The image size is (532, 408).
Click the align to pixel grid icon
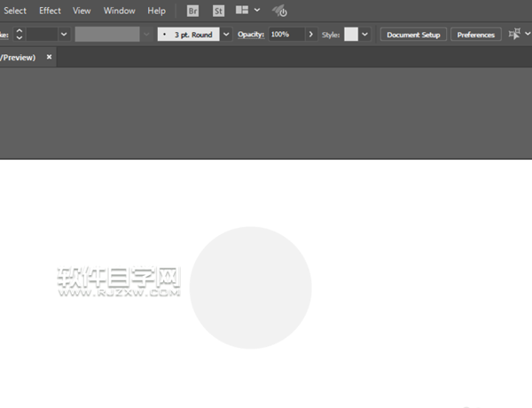click(513, 34)
